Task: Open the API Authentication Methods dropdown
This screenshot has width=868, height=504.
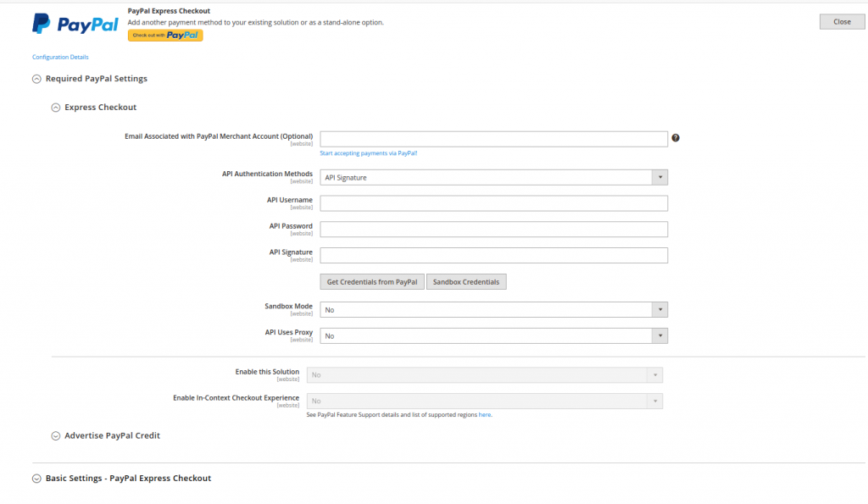Action: [493, 178]
